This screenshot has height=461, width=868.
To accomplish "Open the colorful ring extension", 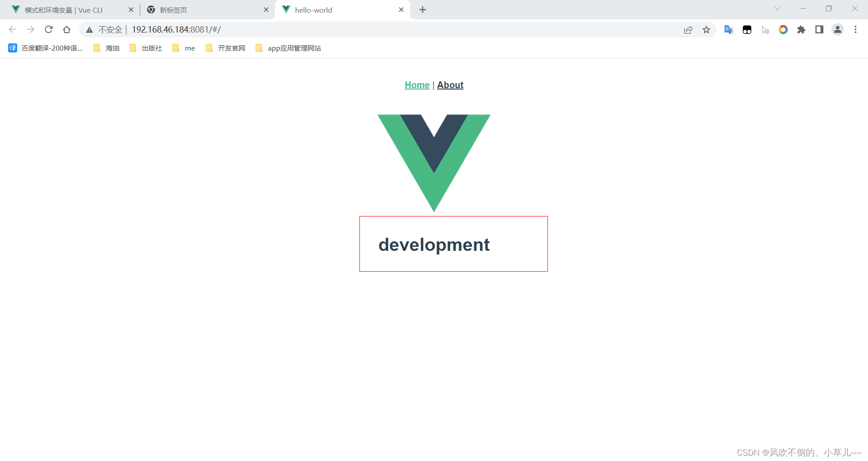I will click(783, 29).
